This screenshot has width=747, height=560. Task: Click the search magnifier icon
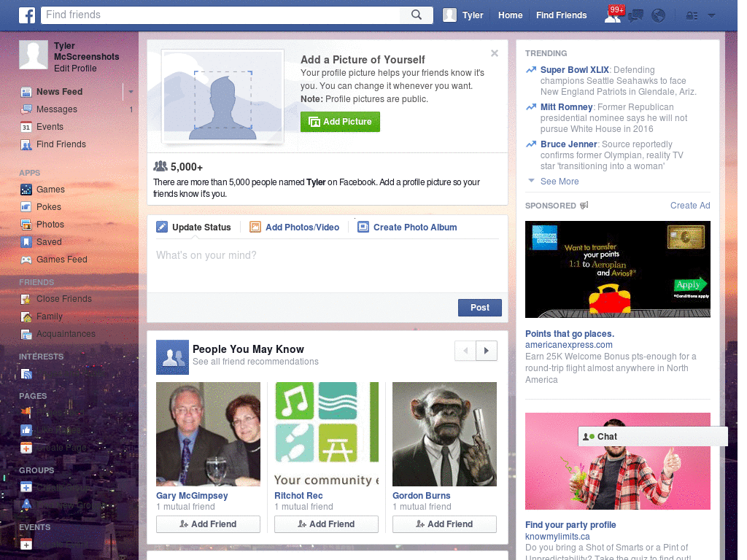pos(417,15)
